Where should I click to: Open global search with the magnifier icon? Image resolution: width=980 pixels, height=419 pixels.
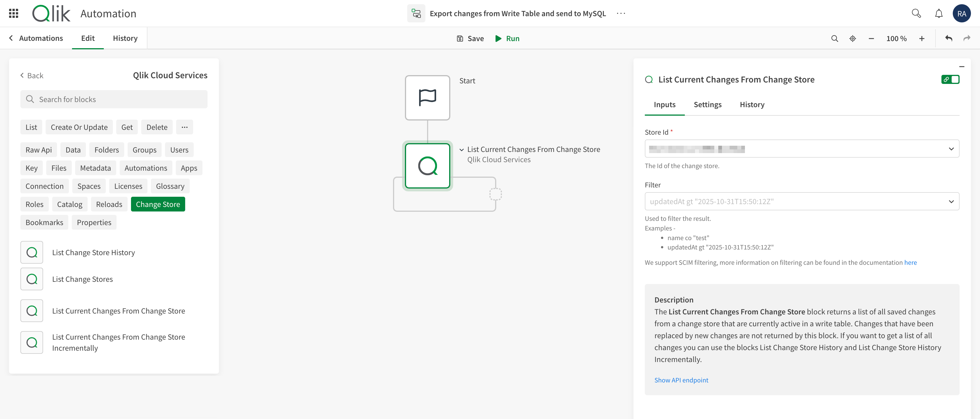coord(916,13)
